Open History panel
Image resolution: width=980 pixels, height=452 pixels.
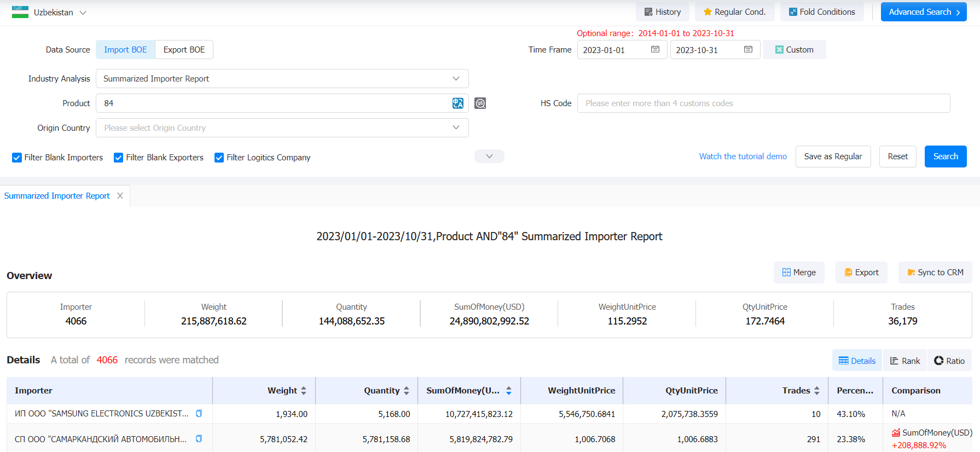pos(663,12)
